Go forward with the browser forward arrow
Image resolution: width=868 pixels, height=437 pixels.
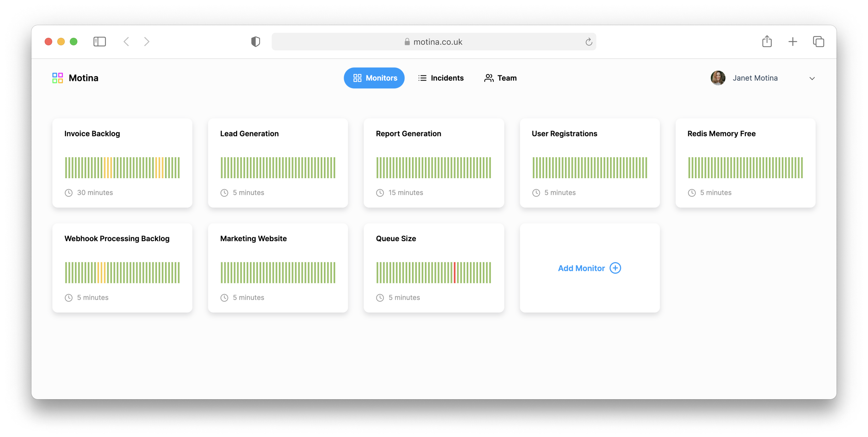pos(147,42)
